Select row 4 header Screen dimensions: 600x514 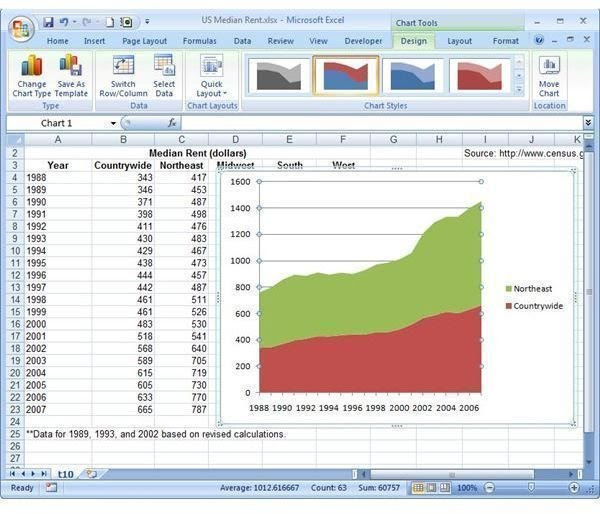pyautogui.click(x=15, y=178)
